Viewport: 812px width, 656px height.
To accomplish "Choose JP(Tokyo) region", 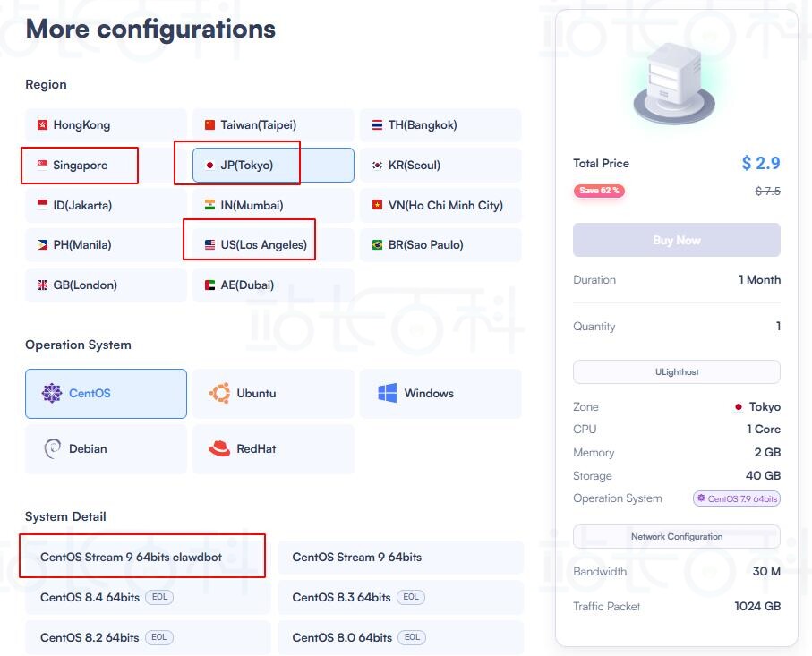I will [x=273, y=166].
